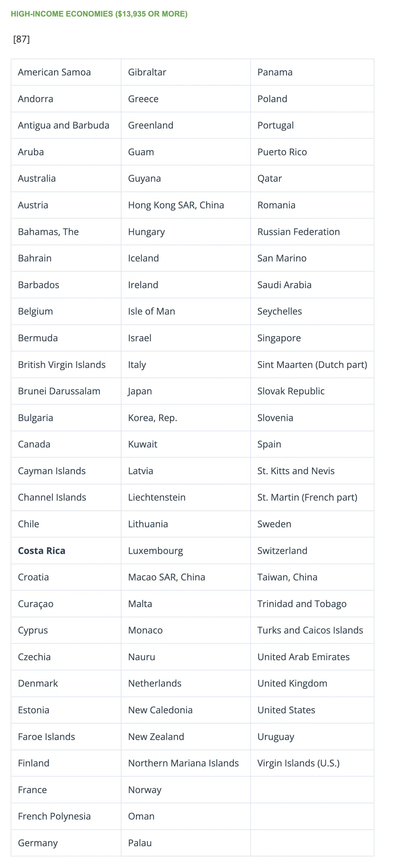Click the French Polynesia cell
This screenshot has width=395, height=868.
pos(66,816)
